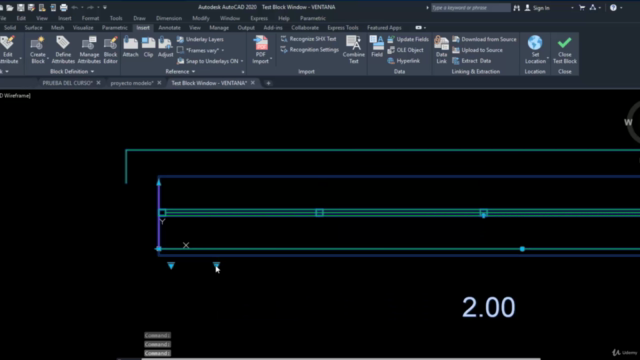
Task: Close the Test Block window with checkmark
Action: coord(564,50)
